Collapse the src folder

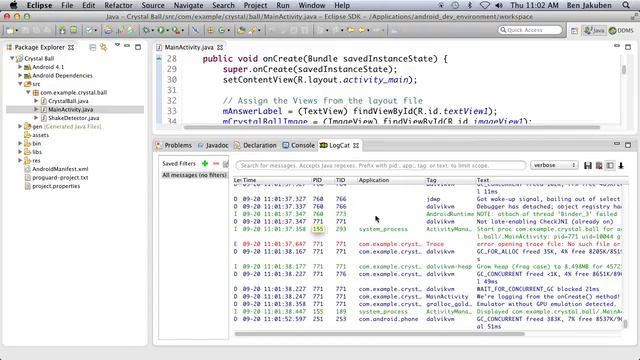[x=20, y=84]
